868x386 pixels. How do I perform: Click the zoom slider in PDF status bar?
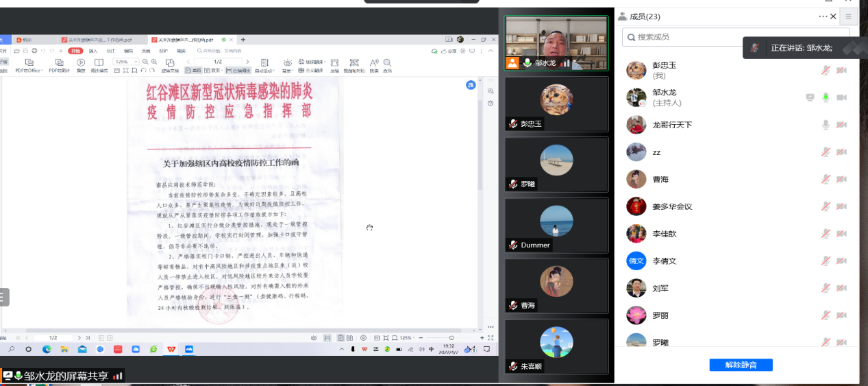[x=451, y=338]
